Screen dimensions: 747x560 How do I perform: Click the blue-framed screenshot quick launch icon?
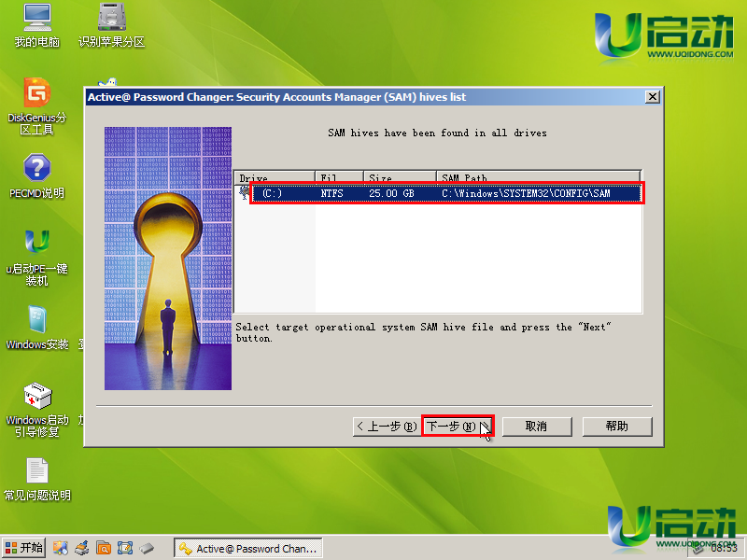pos(125,548)
